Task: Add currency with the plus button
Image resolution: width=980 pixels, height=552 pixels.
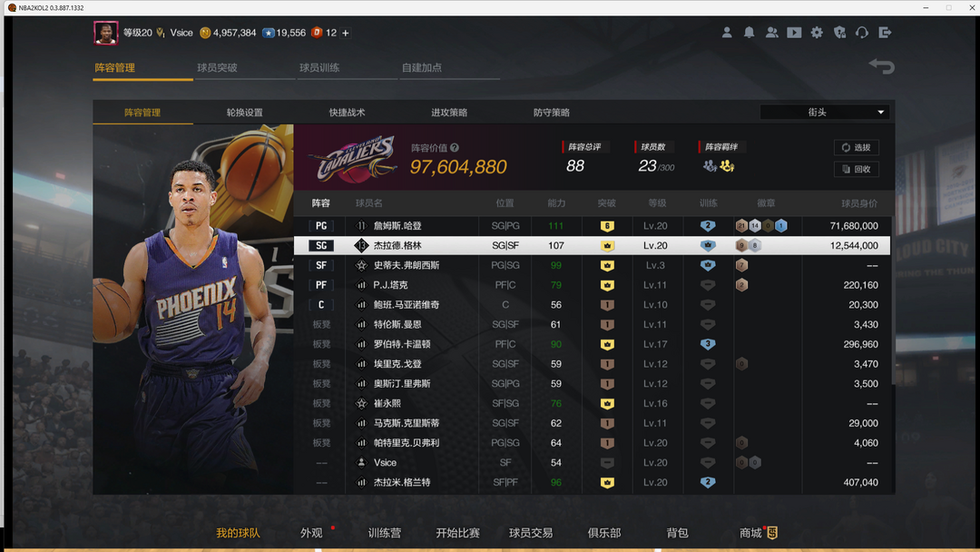Action: click(x=345, y=33)
